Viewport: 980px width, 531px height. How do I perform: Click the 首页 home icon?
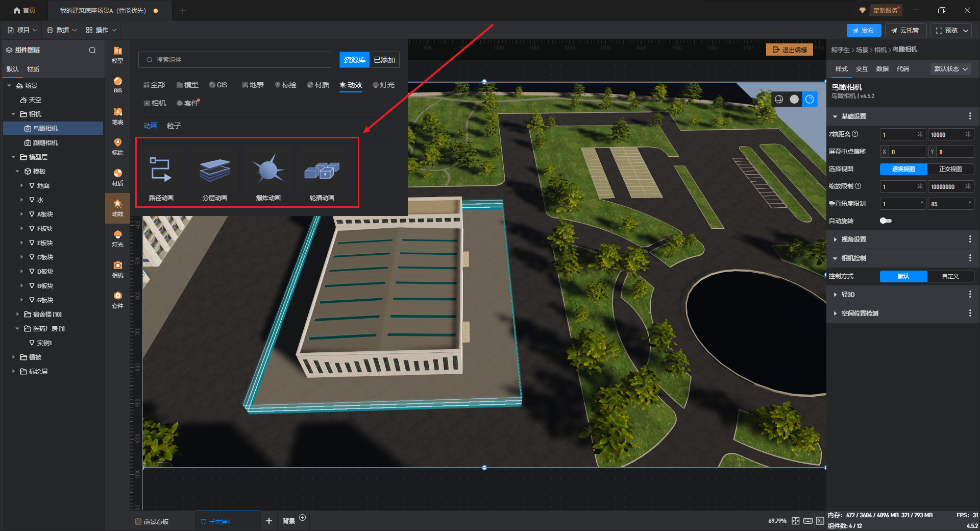pyautogui.click(x=17, y=10)
